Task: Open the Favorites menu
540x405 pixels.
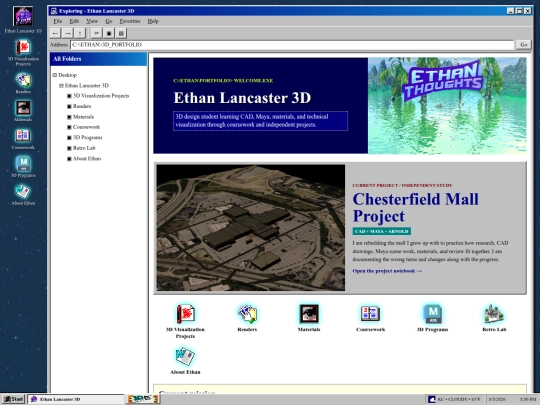Action: click(x=130, y=21)
